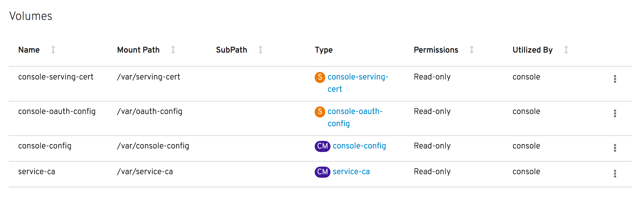Open the console-config ConfigMap link

pos(359,146)
